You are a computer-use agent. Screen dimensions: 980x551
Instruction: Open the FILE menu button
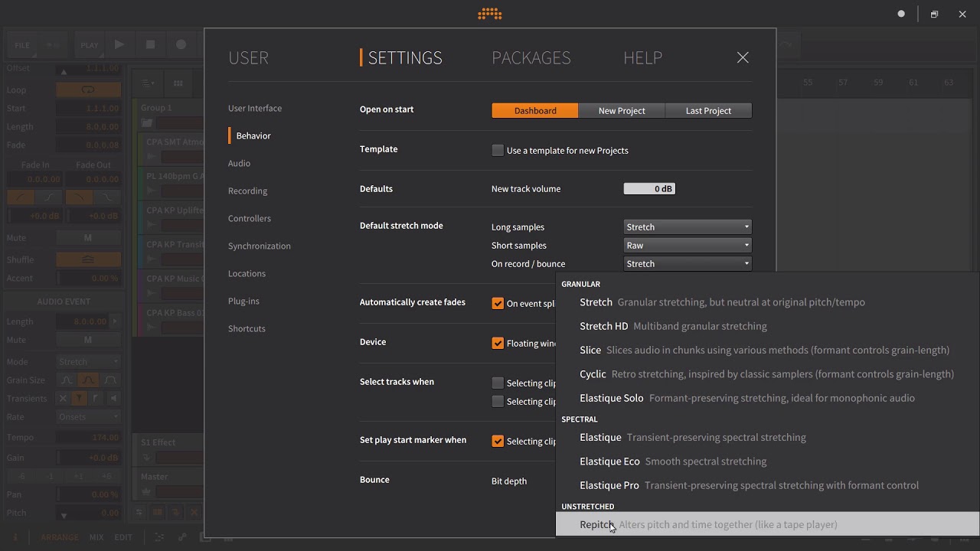pyautogui.click(x=22, y=45)
